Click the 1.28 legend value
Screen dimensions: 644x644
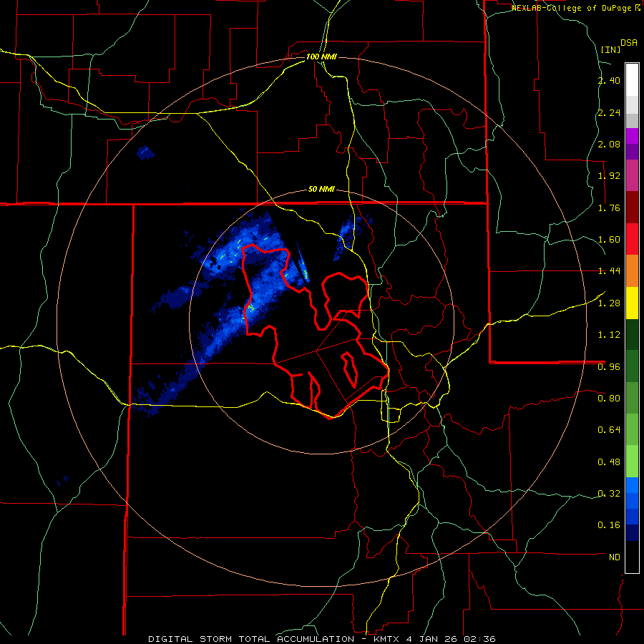tap(609, 303)
